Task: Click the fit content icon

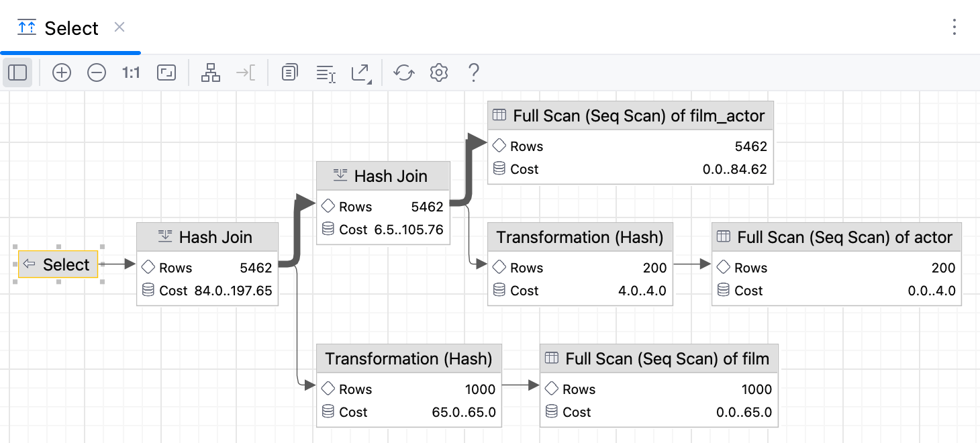Action: (166, 72)
